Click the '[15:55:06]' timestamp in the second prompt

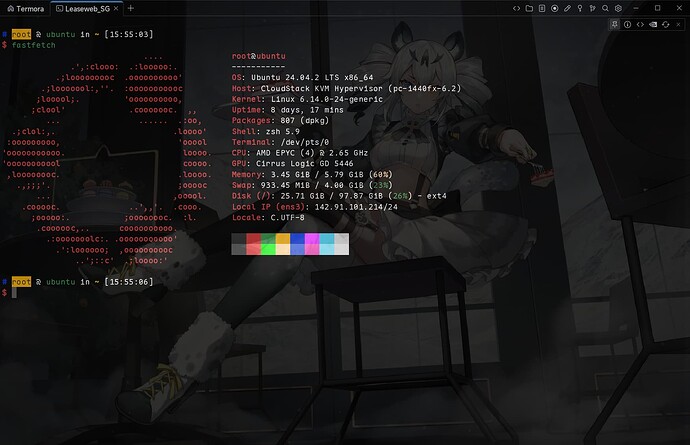click(x=129, y=282)
